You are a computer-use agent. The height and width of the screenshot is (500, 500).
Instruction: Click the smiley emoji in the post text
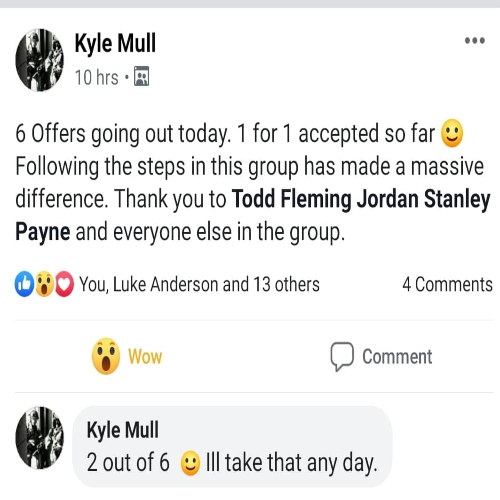click(452, 133)
